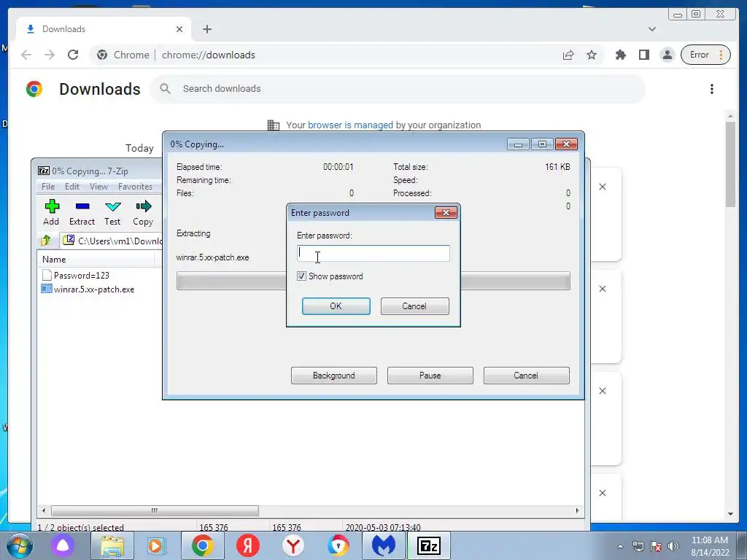Click the extraction progress bar
This screenshot has width=747, height=560.
pyautogui.click(x=373, y=281)
